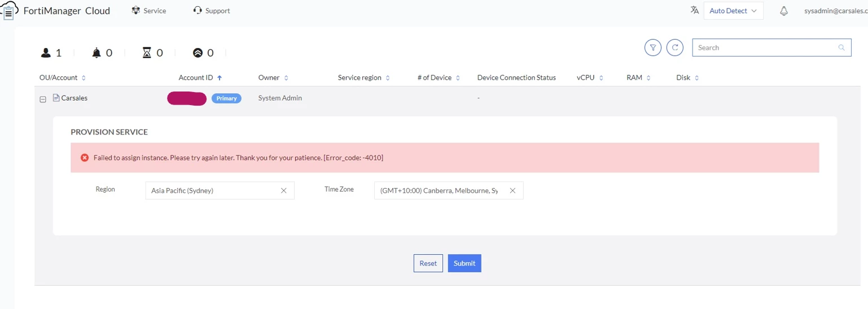Clear the Region field with X
The image size is (868, 309).
coord(284,190)
